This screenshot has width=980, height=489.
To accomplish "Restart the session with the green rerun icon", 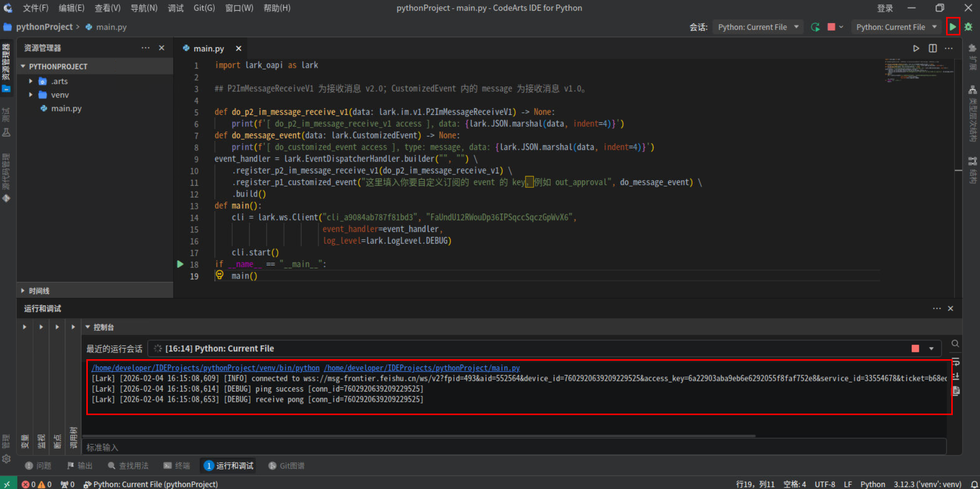I will [x=815, y=27].
